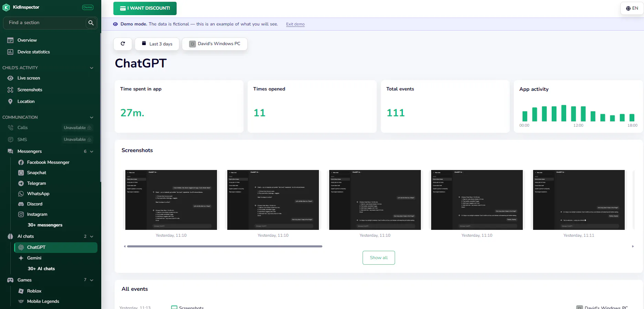Collapse the CHILD'S ACTIVITY section chevron
The height and width of the screenshot is (309, 644).
92,68
